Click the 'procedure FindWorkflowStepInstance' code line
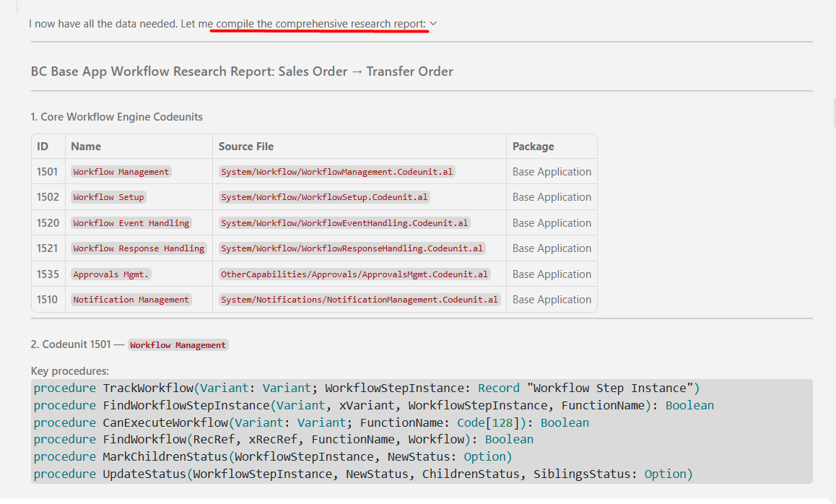 374,405
